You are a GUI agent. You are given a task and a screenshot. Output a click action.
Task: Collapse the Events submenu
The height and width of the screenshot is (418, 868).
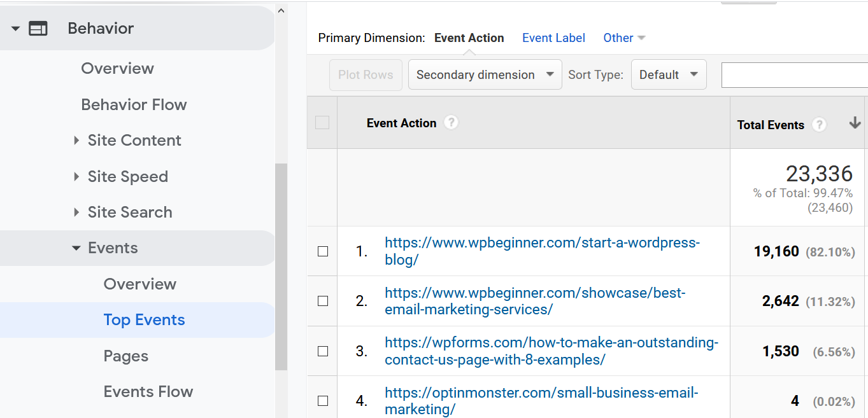(x=76, y=248)
